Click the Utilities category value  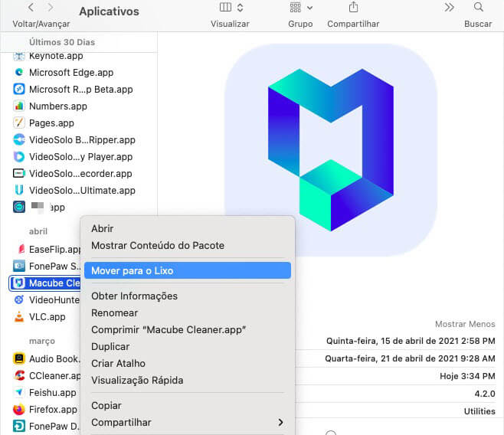tap(479, 411)
